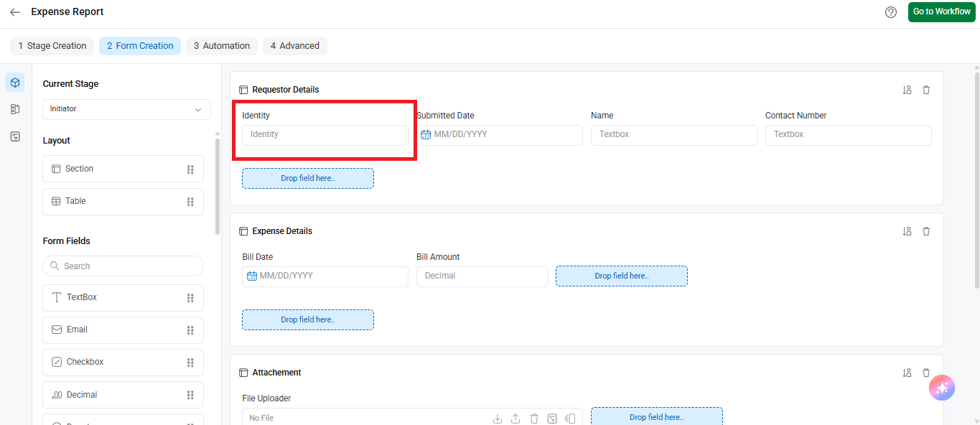The image size is (980, 425).
Task: Switch to the Form Creation tab
Action: (x=140, y=46)
